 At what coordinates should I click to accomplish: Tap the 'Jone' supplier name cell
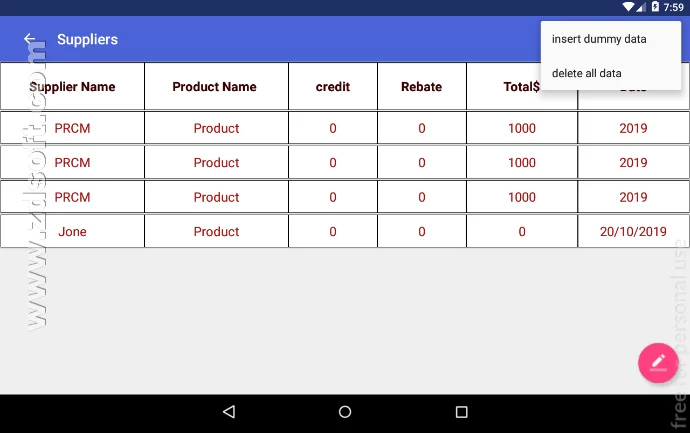click(x=72, y=231)
